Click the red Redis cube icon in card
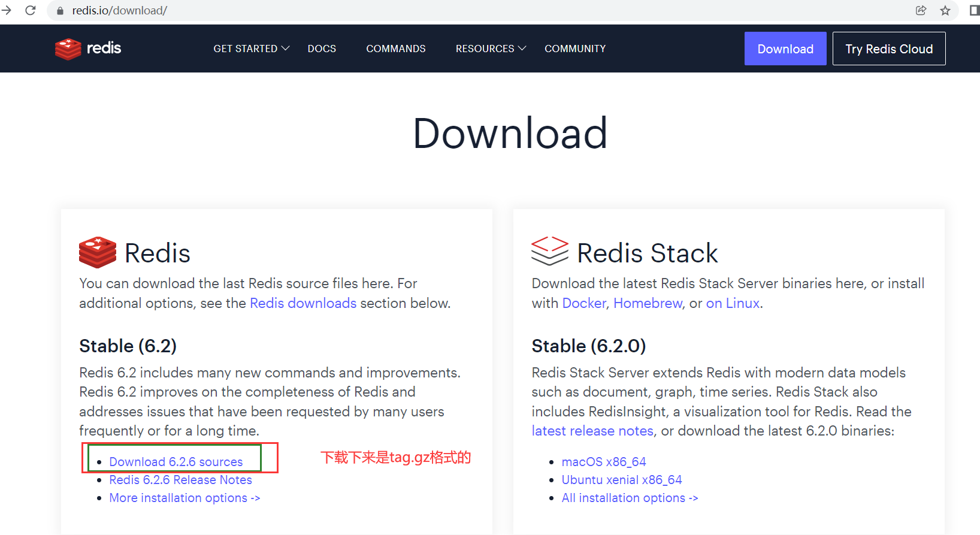Screen dimensions: 980x535 [98, 252]
